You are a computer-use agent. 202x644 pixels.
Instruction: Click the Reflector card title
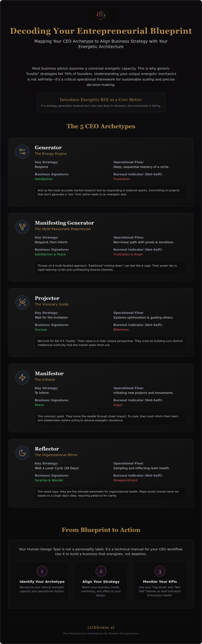(47, 448)
